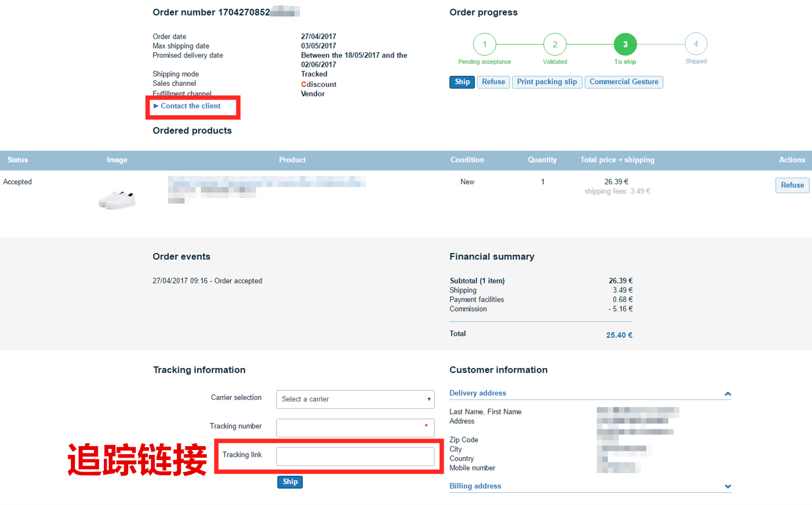Click the 'Shipped' progress step circle
Viewport: 812px width, 505px height.
point(695,44)
